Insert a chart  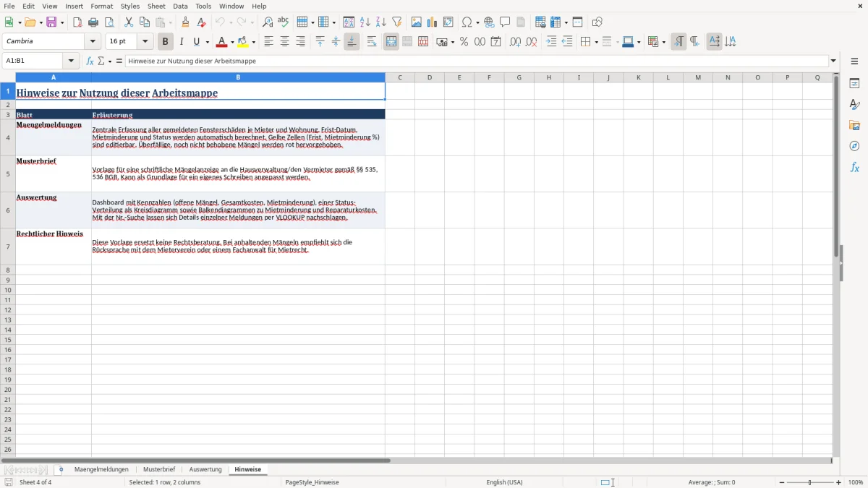433,22
